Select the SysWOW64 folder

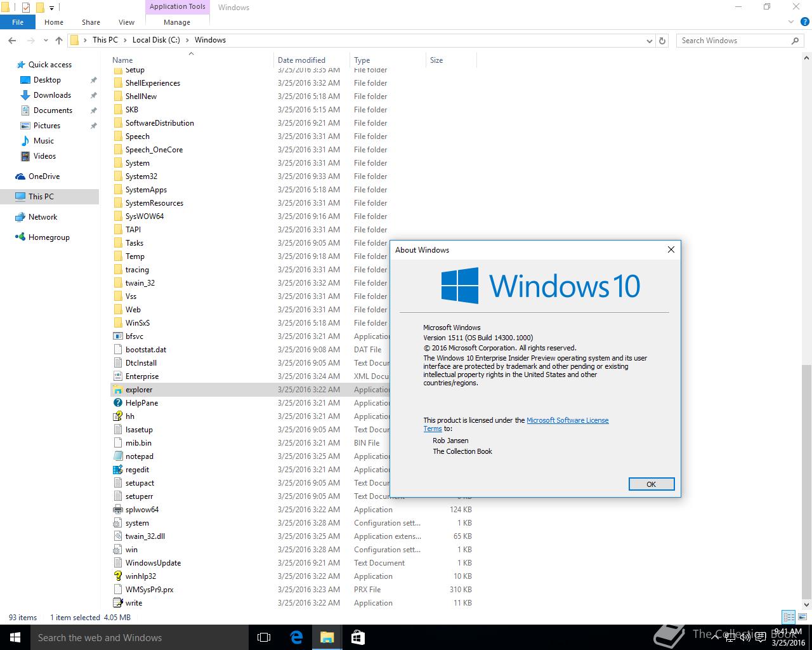click(145, 216)
